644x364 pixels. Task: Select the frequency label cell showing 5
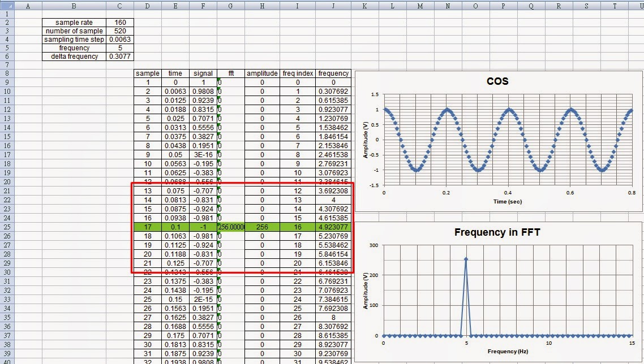pos(120,48)
